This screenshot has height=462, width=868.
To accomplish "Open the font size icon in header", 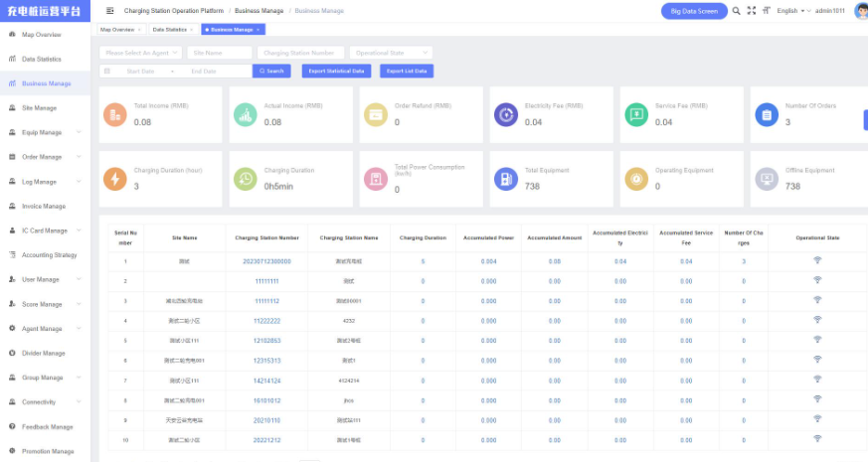I will [x=767, y=11].
